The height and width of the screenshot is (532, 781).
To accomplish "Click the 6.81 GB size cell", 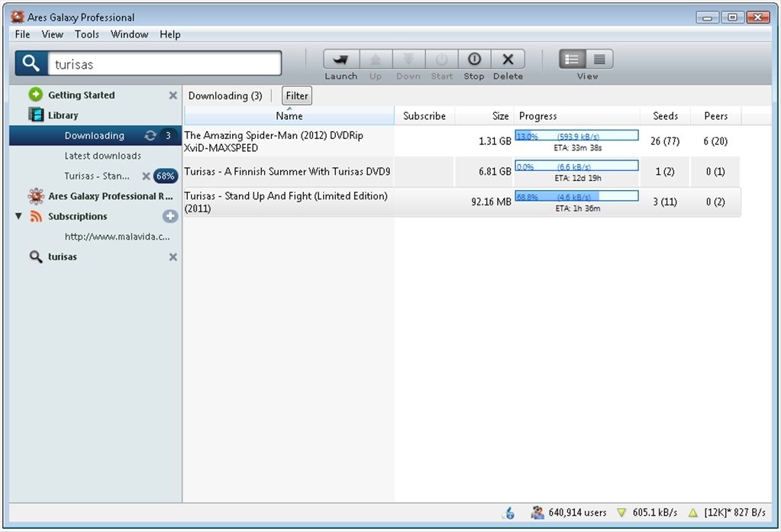I will pyautogui.click(x=495, y=172).
